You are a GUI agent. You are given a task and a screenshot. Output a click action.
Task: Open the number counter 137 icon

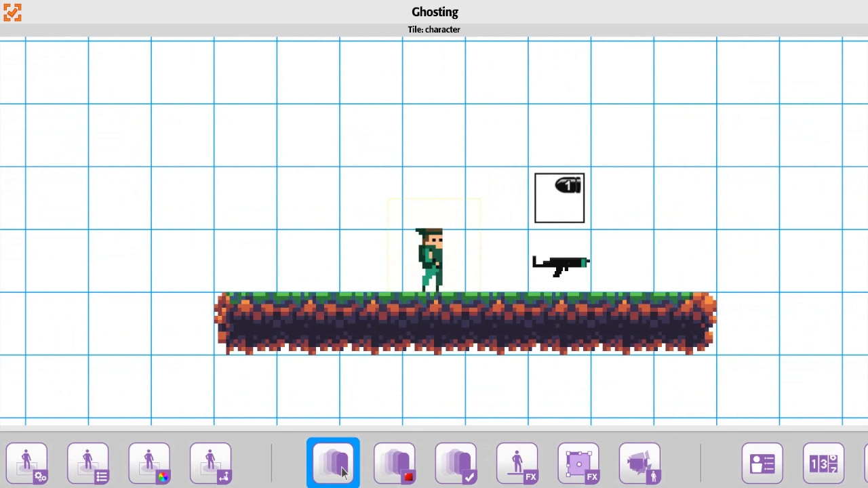pos(823,464)
